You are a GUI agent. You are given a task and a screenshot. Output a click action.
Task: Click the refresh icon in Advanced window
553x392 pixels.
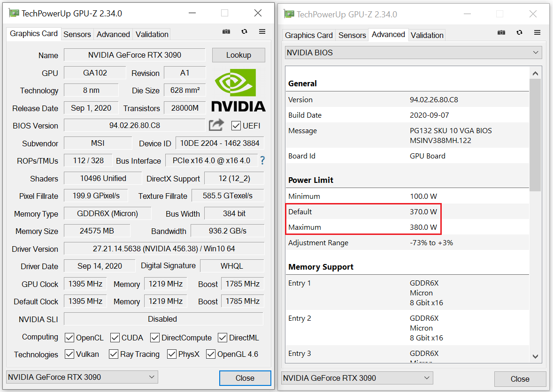519,33
